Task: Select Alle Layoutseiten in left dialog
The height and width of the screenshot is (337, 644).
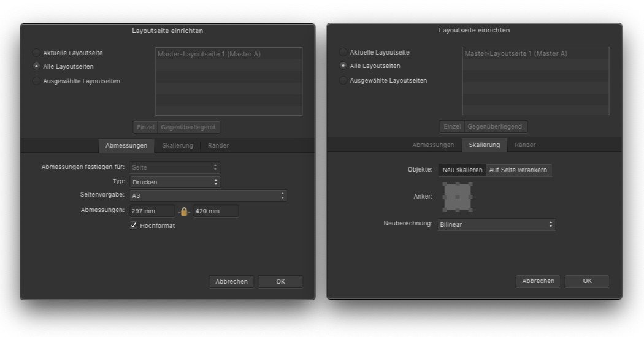Action: tap(36, 66)
